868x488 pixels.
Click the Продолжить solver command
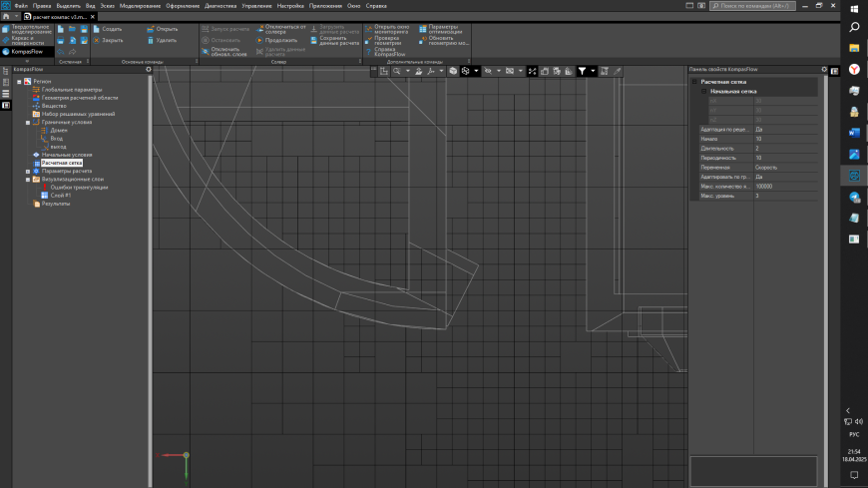(x=260, y=40)
